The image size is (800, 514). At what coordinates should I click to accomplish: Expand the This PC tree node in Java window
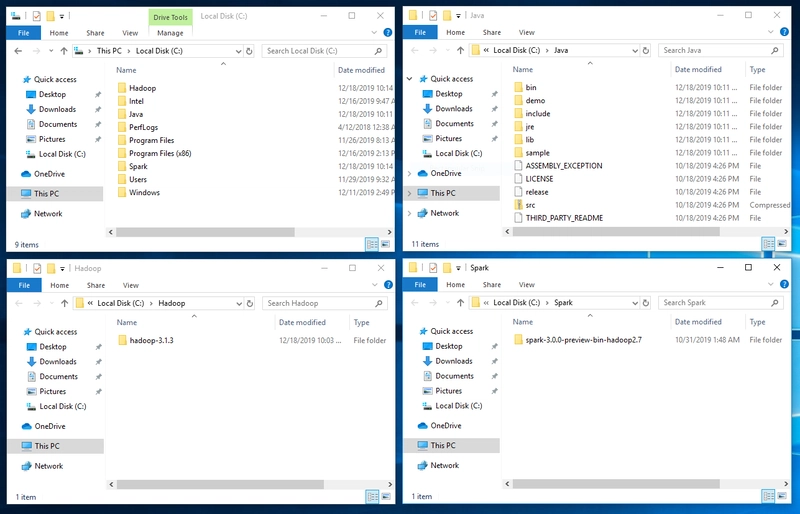click(x=410, y=194)
